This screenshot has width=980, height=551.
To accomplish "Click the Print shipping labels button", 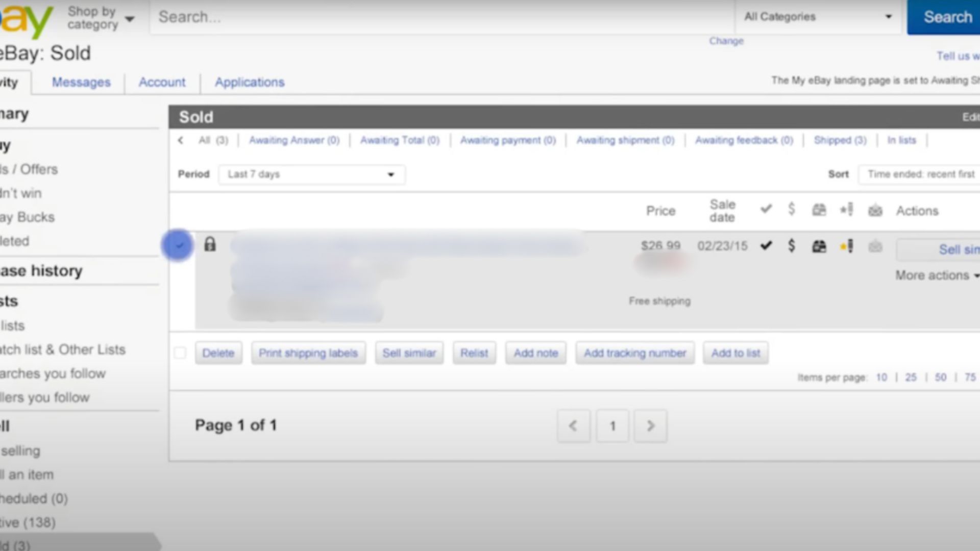I will tap(309, 353).
